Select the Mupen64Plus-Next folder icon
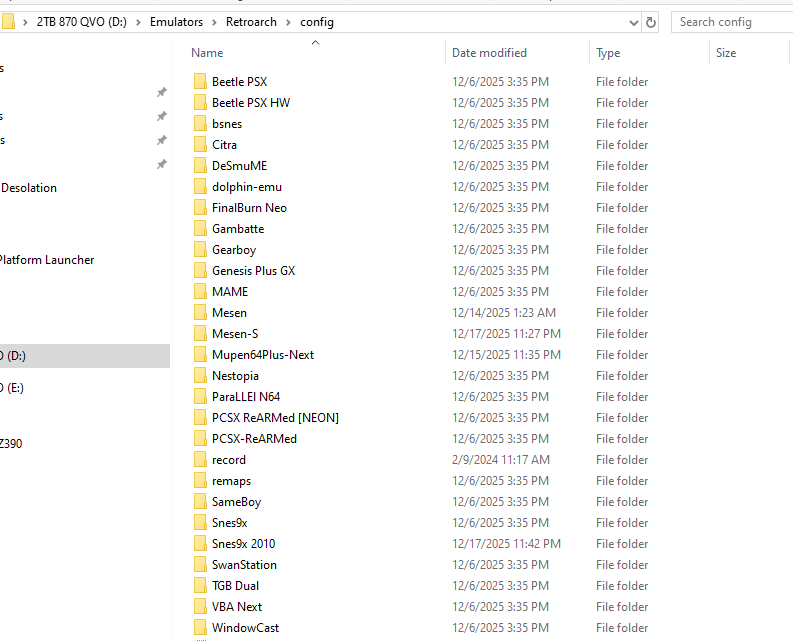 200,355
